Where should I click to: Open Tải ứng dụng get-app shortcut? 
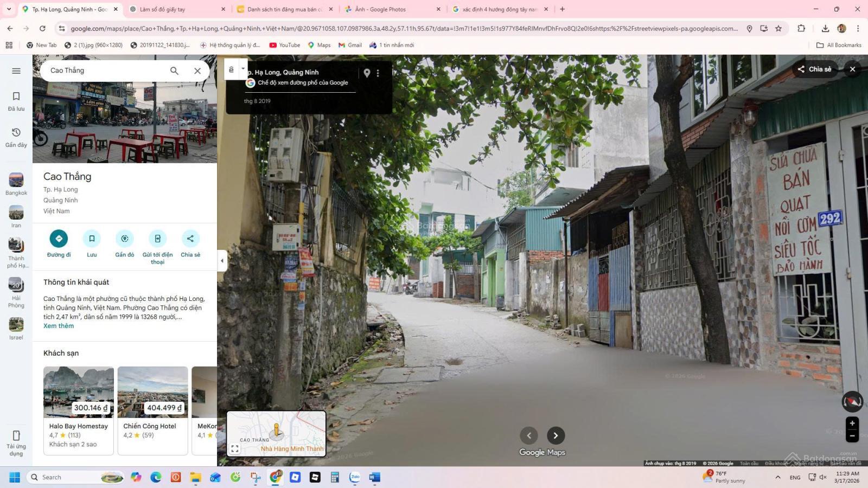click(x=16, y=443)
